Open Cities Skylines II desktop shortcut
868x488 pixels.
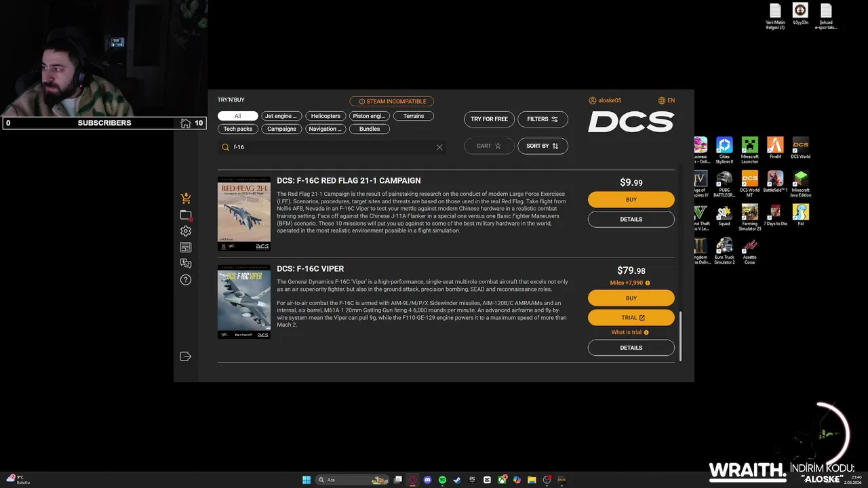[724, 150]
